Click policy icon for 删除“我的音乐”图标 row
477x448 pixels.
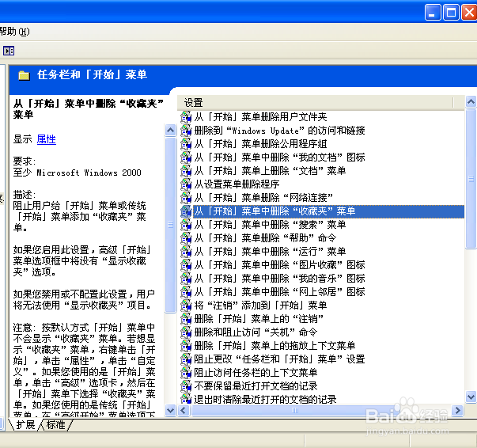(186, 279)
